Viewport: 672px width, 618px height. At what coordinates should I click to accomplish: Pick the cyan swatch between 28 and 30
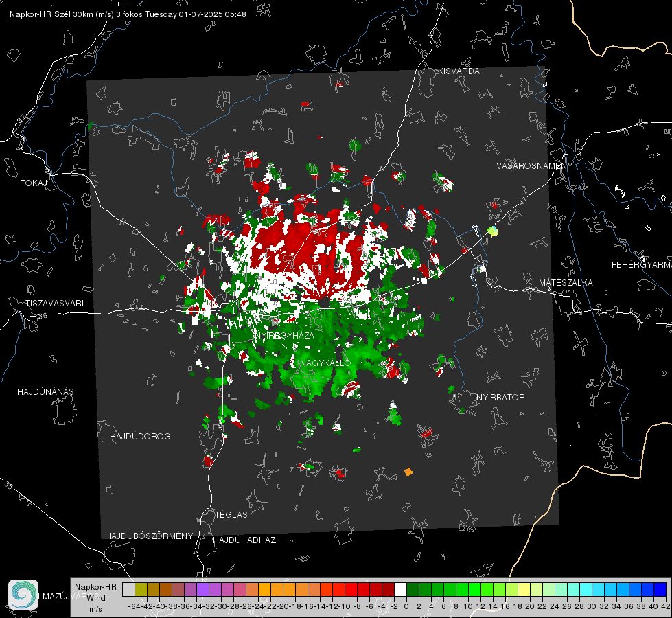pyautogui.click(x=586, y=589)
